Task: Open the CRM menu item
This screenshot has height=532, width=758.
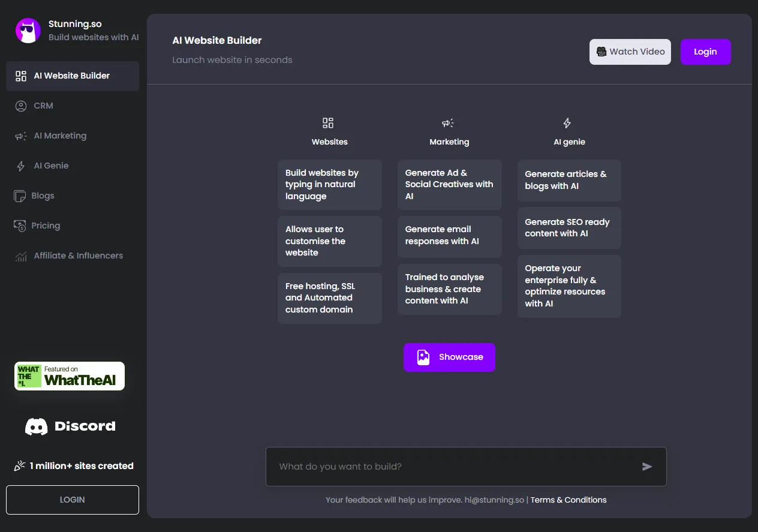Action: [73, 106]
